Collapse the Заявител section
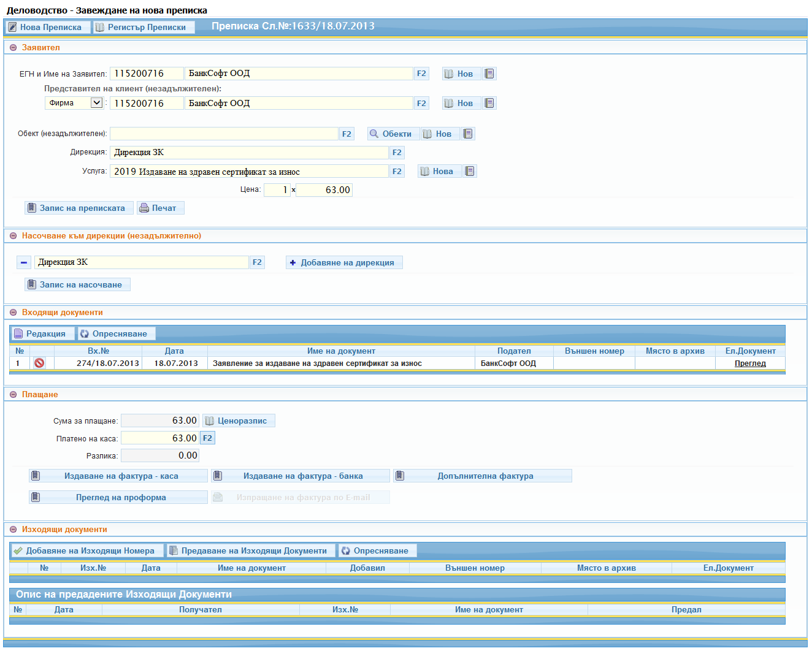 pyautogui.click(x=13, y=48)
